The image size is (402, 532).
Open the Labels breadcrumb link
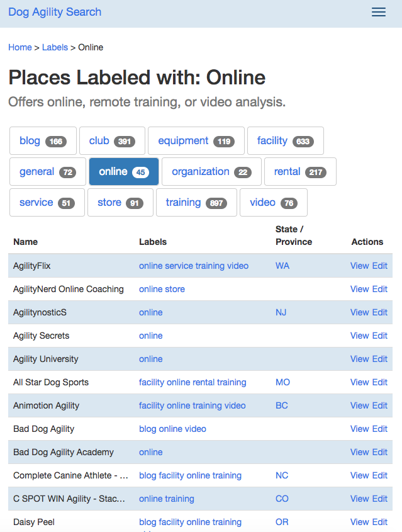click(x=55, y=47)
